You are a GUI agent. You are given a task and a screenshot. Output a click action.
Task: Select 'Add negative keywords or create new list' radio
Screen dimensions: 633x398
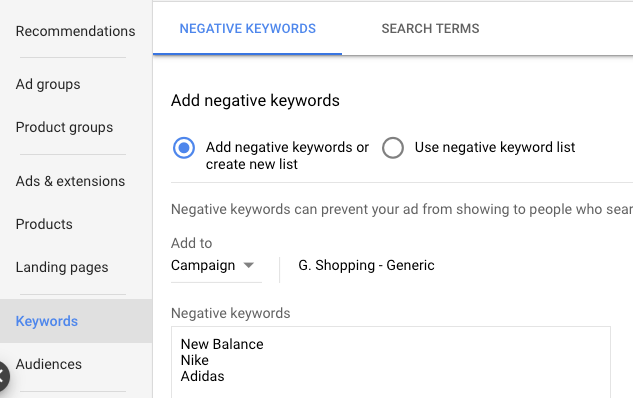[x=184, y=148]
